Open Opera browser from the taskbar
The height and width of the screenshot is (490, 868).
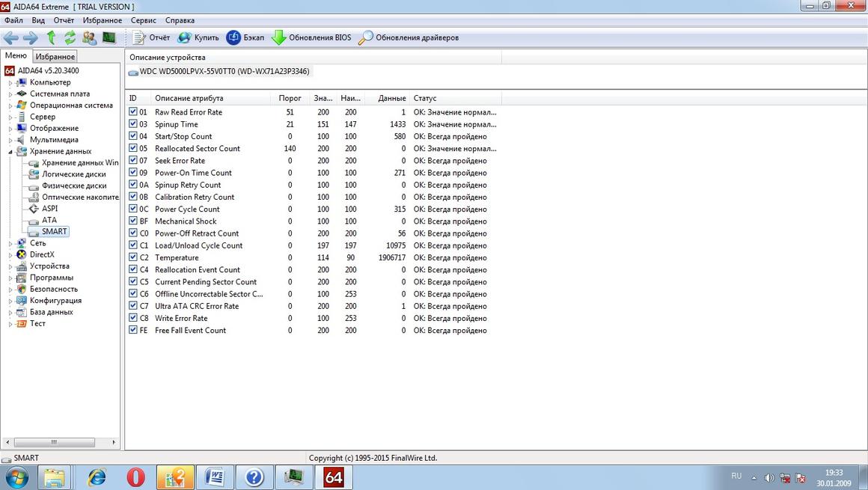click(135, 477)
